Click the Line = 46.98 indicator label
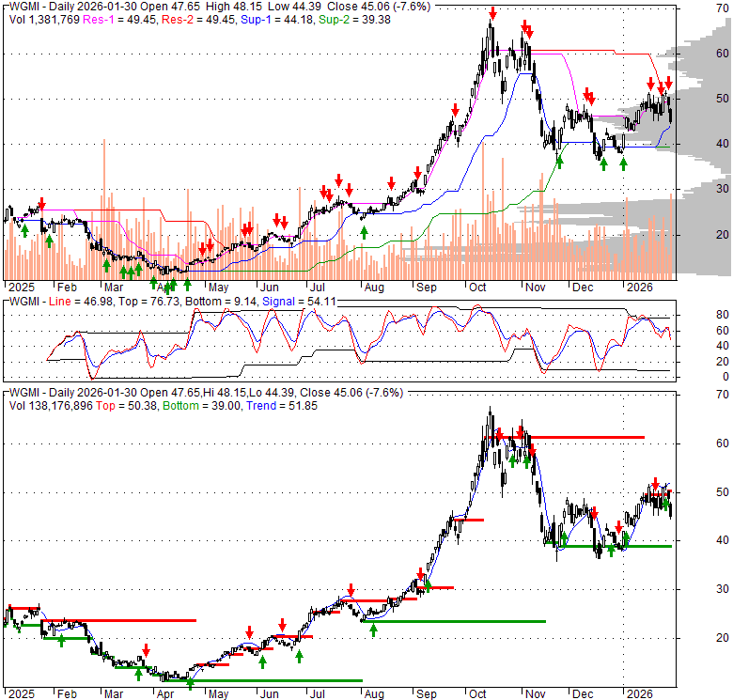Image resolution: width=733 pixels, height=700 pixels. [x=81, y=302]
